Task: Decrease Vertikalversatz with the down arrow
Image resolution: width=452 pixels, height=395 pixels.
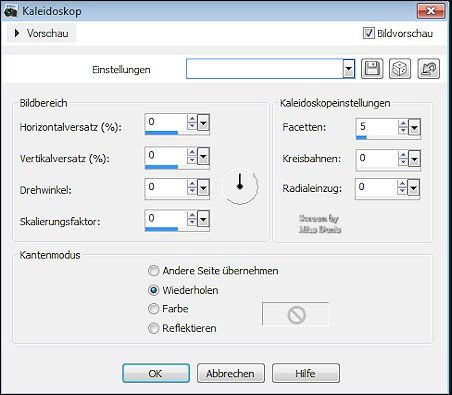Action: pyautogui.click(x=192, y=160)
